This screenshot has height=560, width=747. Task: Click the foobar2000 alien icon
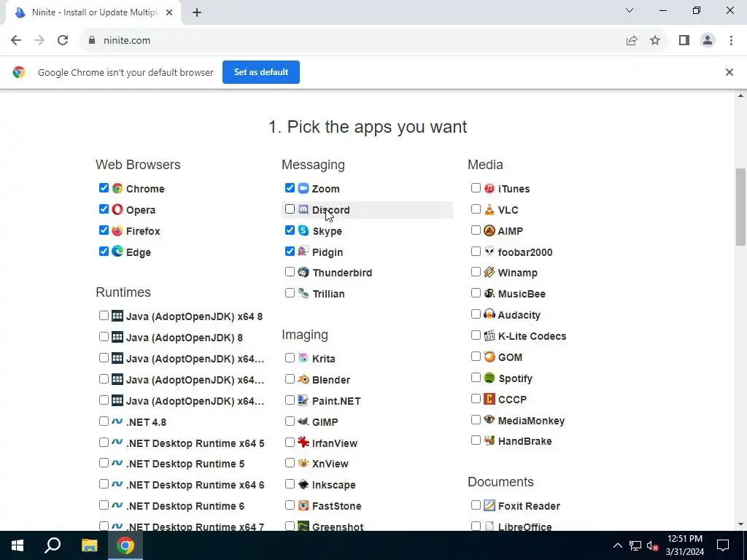(x=489, y=252)
